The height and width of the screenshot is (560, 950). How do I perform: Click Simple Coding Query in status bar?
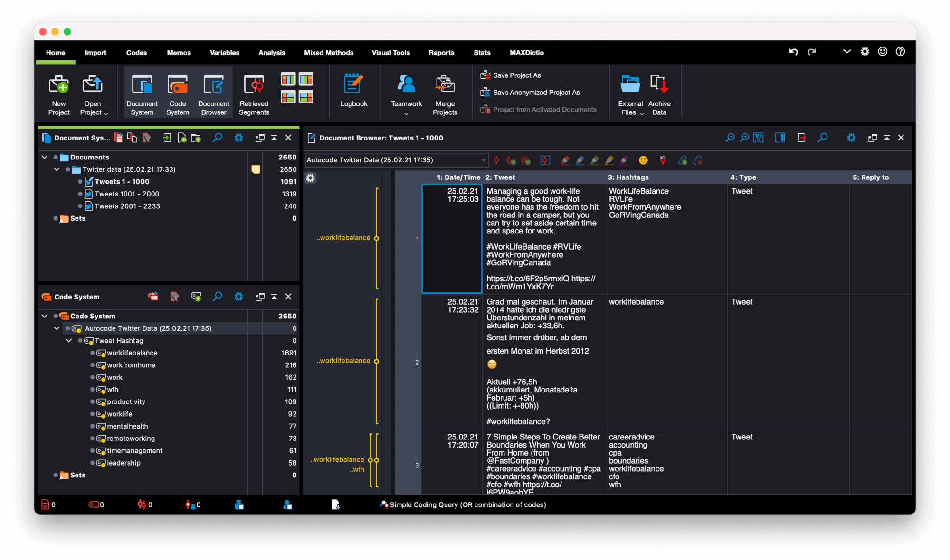(463, 504)
